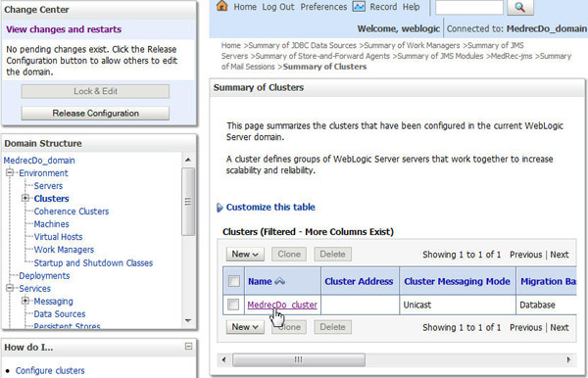Collapse the Environment tree node

point(10,172)
